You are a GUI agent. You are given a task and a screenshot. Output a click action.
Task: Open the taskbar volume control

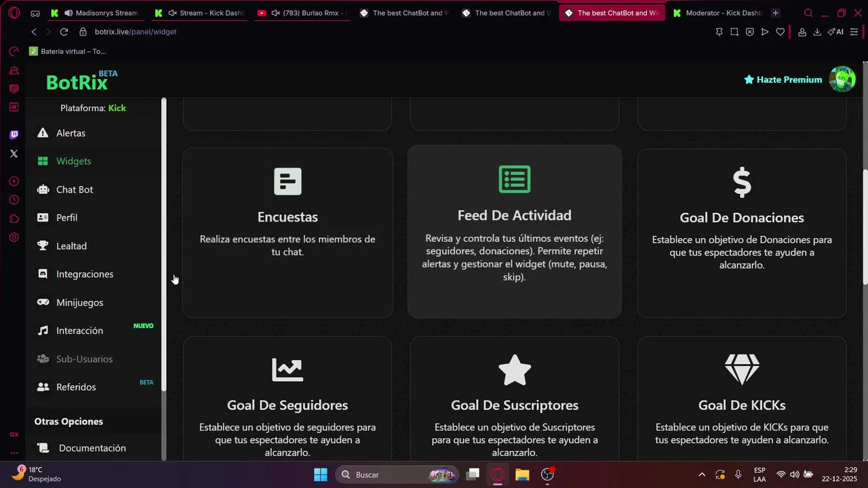(x=794, y=474)
